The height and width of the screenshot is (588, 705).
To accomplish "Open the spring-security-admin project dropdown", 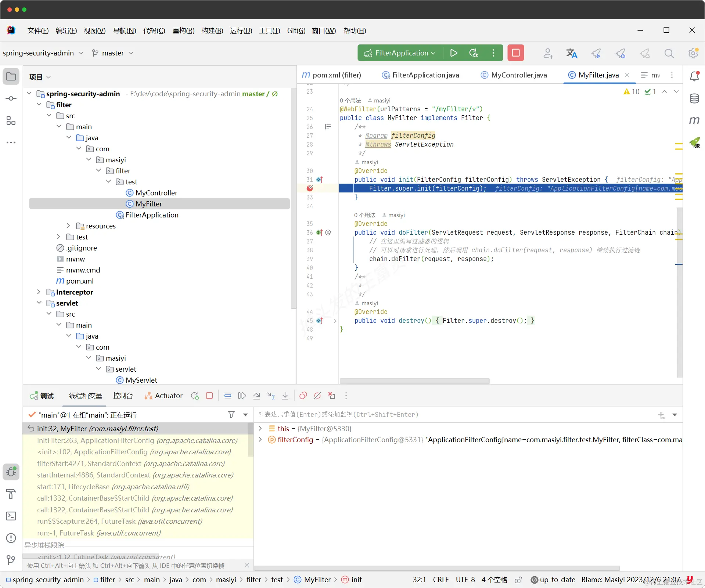I will 43,53.
